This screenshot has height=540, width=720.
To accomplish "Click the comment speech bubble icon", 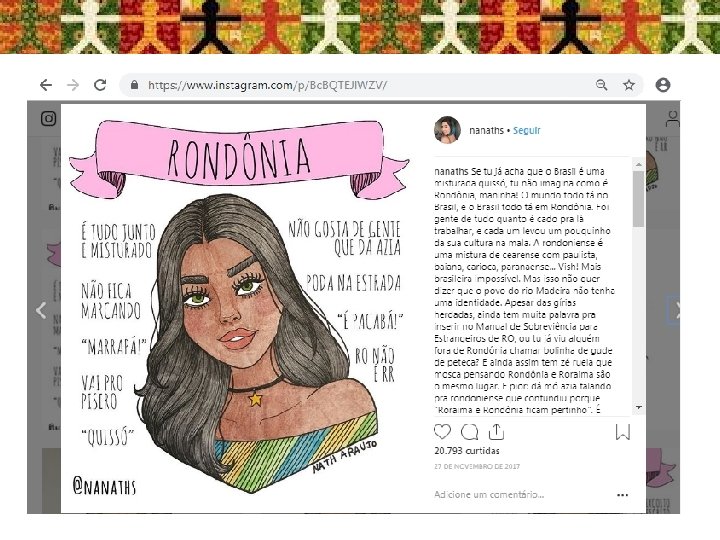I will 469,432.
